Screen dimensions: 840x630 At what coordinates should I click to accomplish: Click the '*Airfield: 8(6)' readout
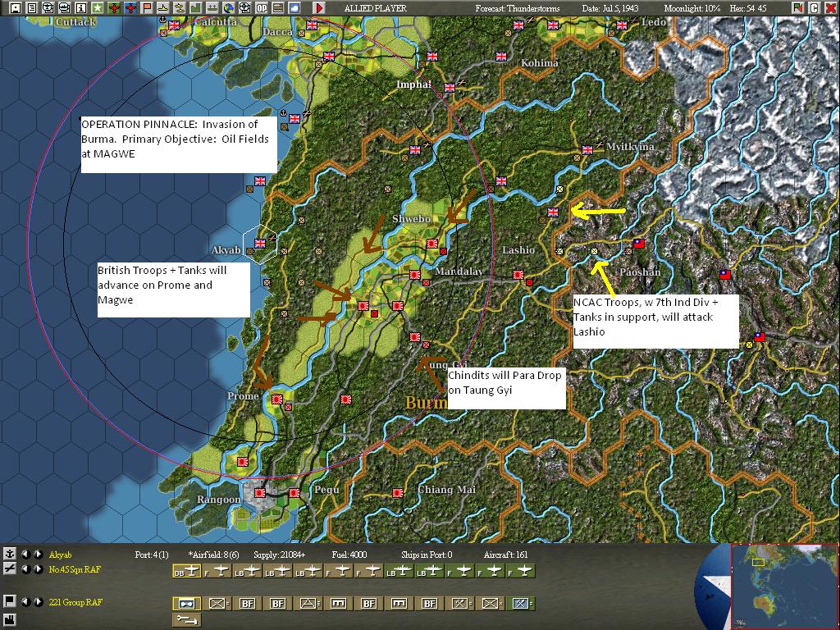(214, 555)
